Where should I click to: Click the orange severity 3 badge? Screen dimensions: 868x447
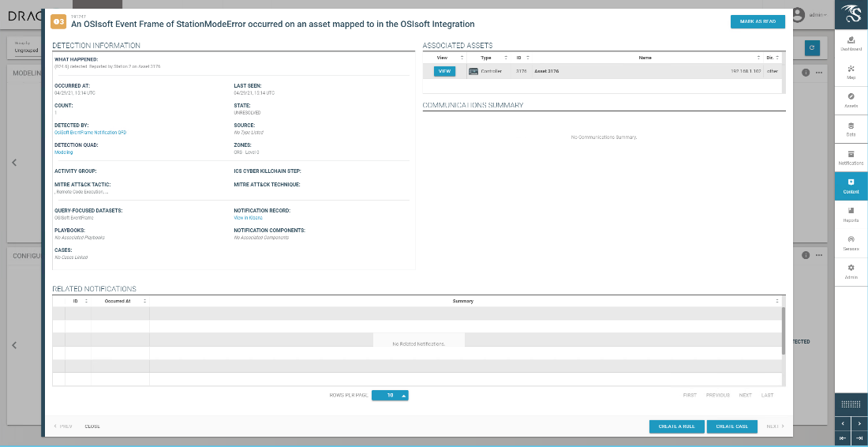[x=58, y=21]
